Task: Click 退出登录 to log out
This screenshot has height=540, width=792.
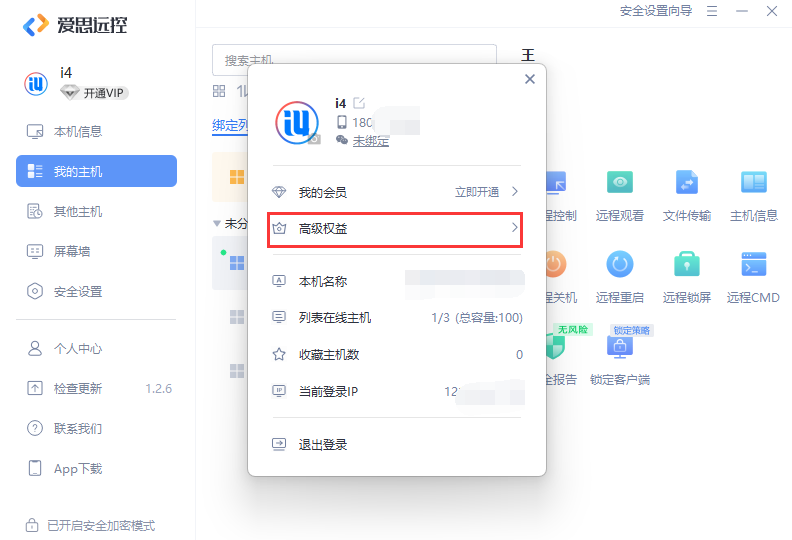Action: coord(323,445)
